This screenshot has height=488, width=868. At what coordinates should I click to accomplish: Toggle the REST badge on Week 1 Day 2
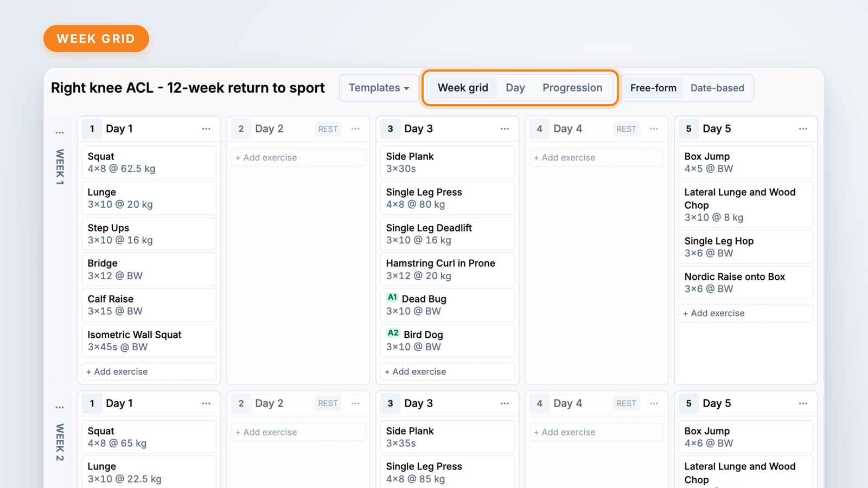coord(328,129)
